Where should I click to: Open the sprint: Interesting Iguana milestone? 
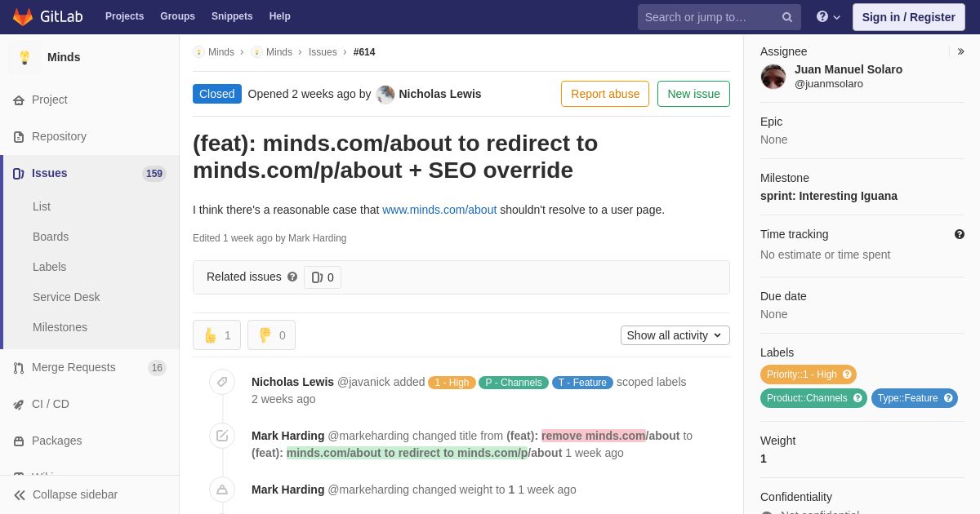pyautogui.click(x=829, y=196)
